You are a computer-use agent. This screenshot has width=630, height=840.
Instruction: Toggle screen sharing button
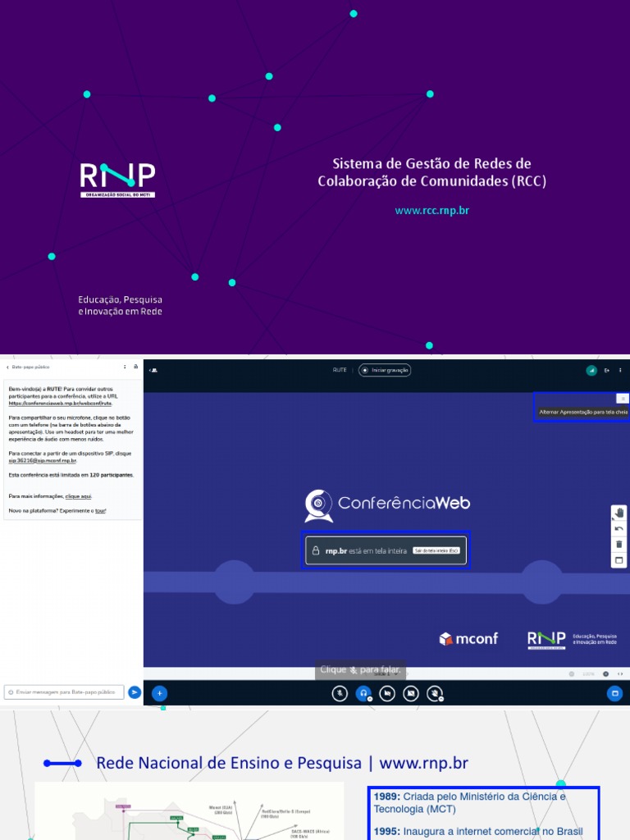tap(411, 693)
